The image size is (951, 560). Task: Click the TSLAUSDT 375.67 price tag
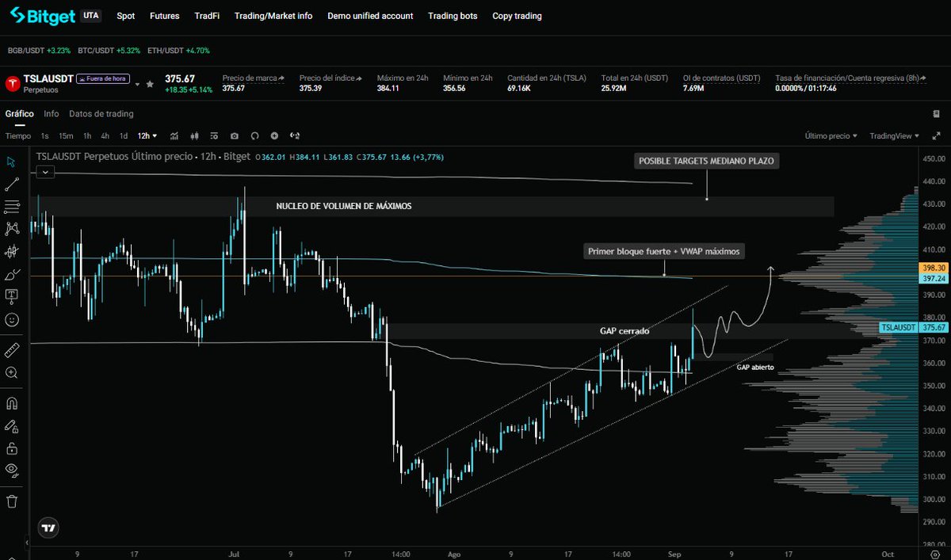point(914,327)
